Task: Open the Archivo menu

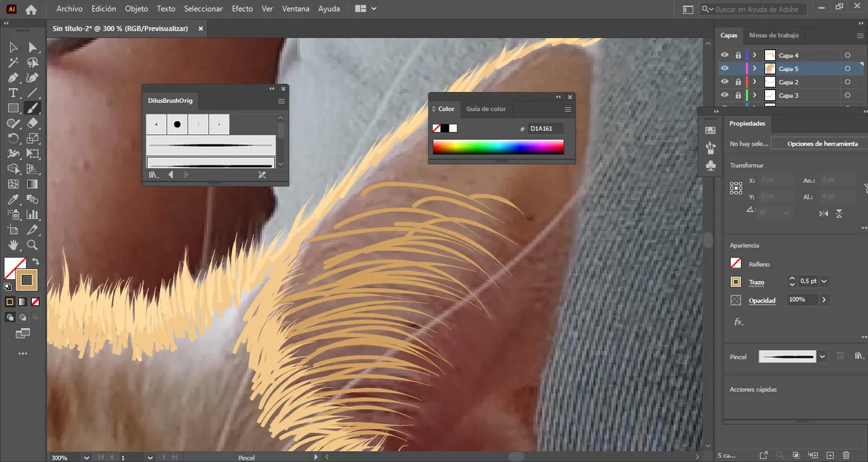Action: 69,9
